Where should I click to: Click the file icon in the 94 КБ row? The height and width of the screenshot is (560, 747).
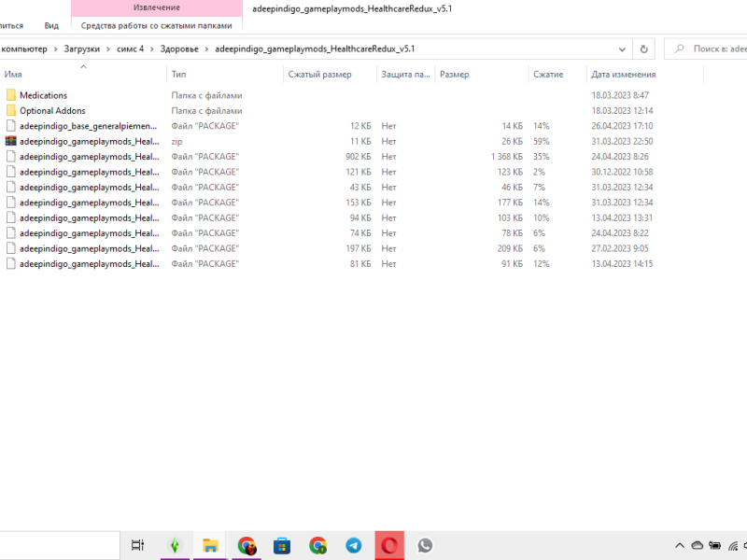tap(11, 217)
